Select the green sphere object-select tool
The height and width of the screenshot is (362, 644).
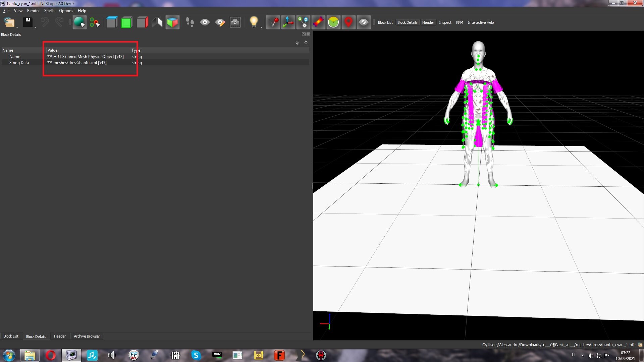(79, 22)
